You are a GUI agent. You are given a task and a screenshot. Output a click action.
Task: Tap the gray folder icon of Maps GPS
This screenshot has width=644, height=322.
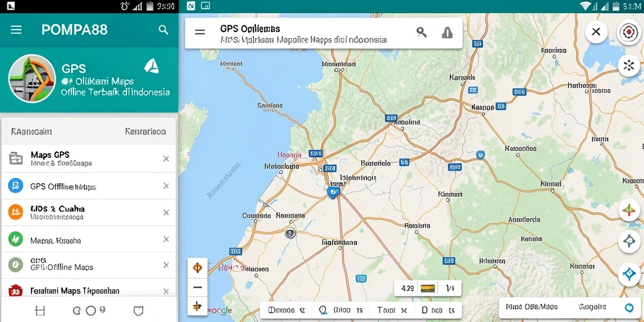pos(16,158)
